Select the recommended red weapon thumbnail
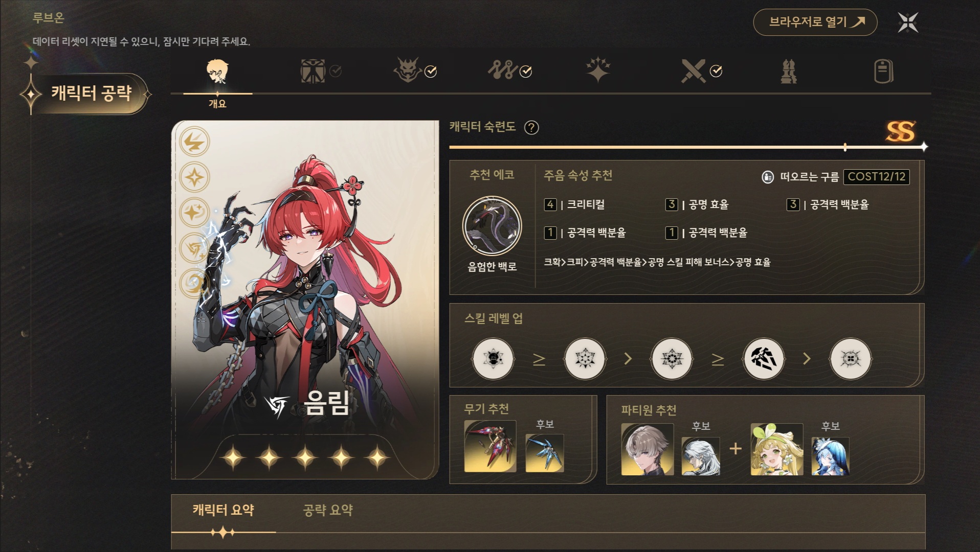The width and height of the screenshot is (980, 552). [x=490, y=446]
